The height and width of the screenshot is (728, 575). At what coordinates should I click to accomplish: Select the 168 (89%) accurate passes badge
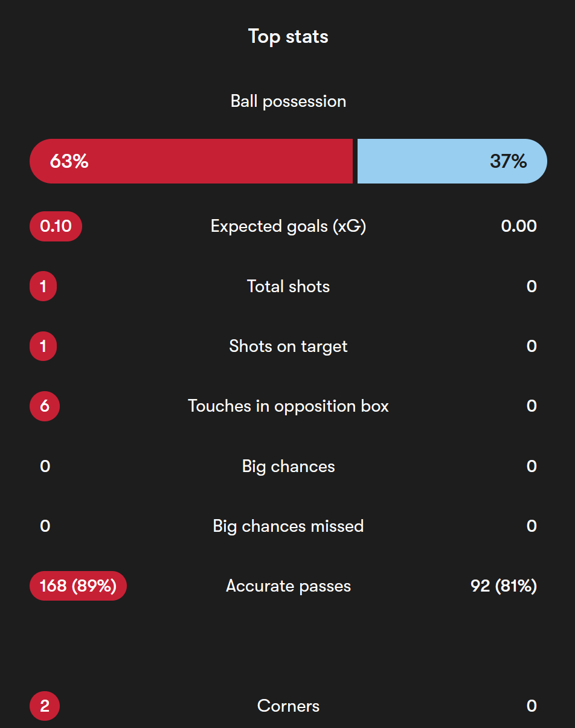coord(78,586)
